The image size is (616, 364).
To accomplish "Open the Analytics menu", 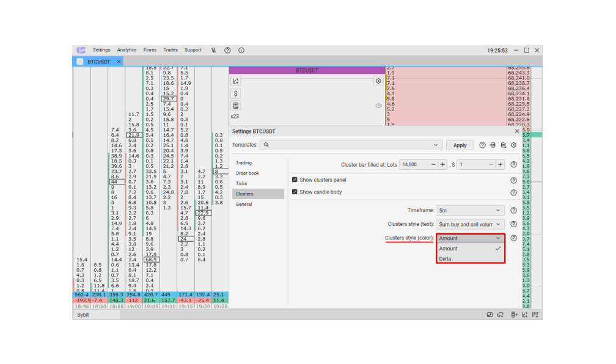I will coord(127,50).
